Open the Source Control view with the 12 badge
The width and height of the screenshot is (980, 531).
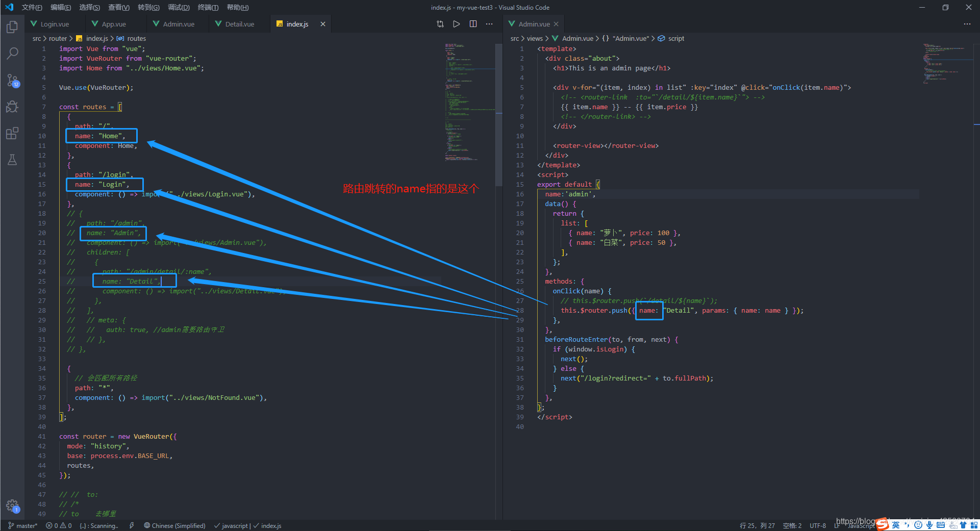[x=12, y=80]
